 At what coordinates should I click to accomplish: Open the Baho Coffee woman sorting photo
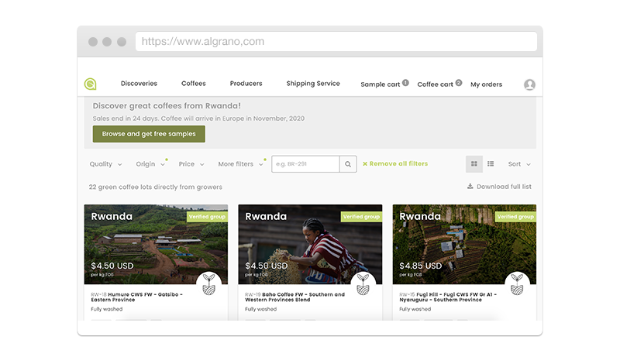(x=310, y=244)
